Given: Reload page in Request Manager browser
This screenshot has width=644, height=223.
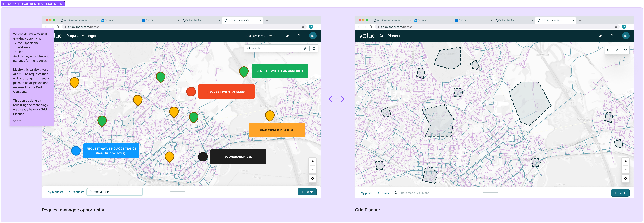Looking at the screenshot, I should coord(58,27).
